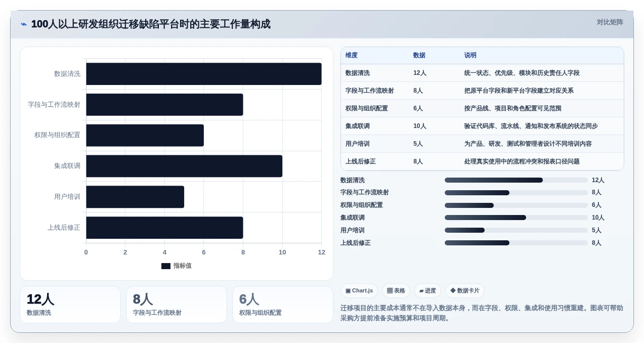Click the page title 100人以上研发组织迁移缺陷平台
The height and width of the screenshot is (343, 644).
point(151,24)
